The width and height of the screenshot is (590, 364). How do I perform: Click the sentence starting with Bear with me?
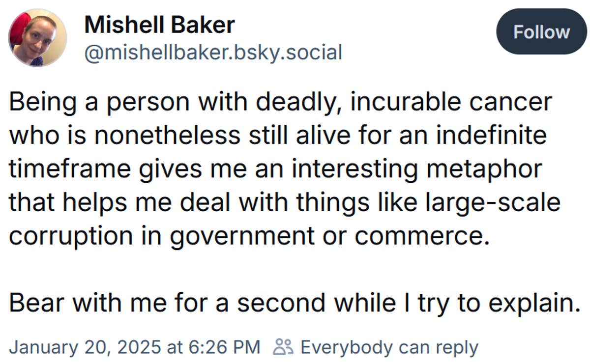tap(294, 302)
